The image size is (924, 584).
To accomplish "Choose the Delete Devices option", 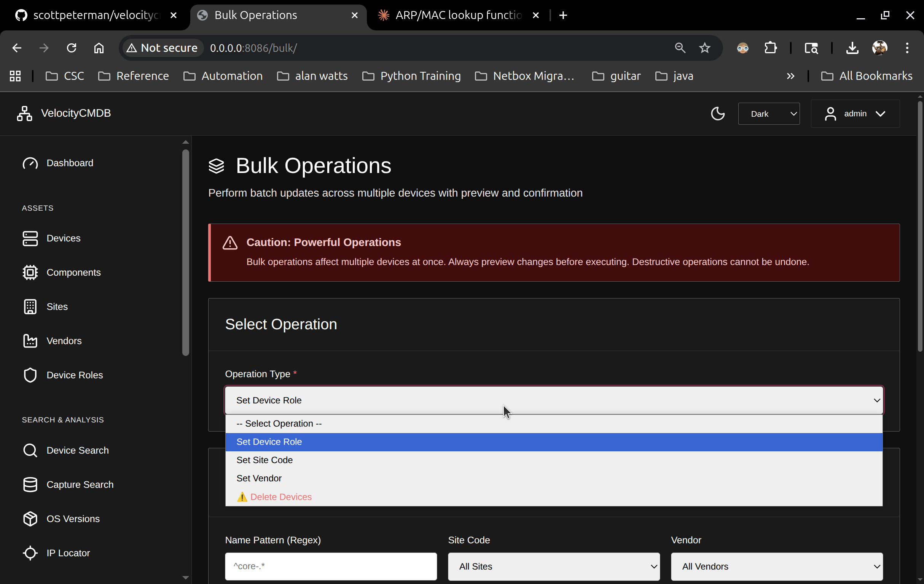I will [280, 497].
